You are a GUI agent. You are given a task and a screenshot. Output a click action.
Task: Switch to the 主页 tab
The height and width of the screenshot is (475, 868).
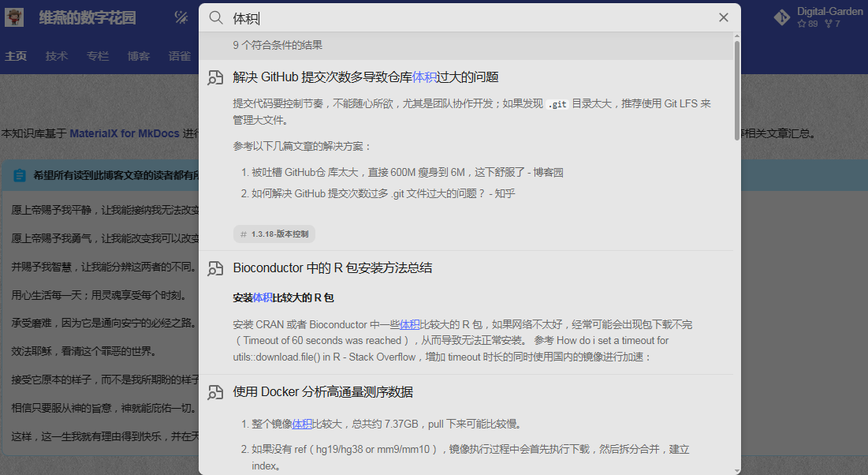point(16,56)
